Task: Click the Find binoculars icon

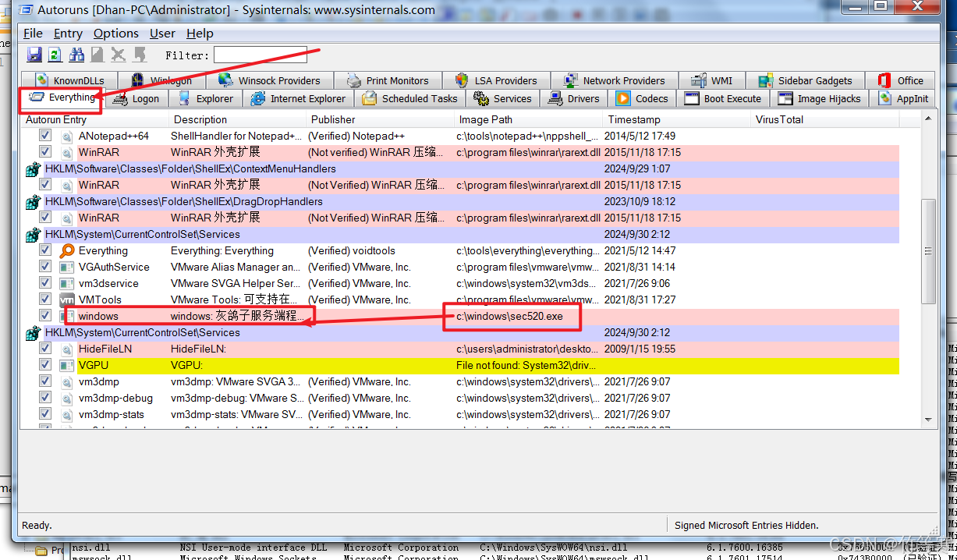Action: 76,55
